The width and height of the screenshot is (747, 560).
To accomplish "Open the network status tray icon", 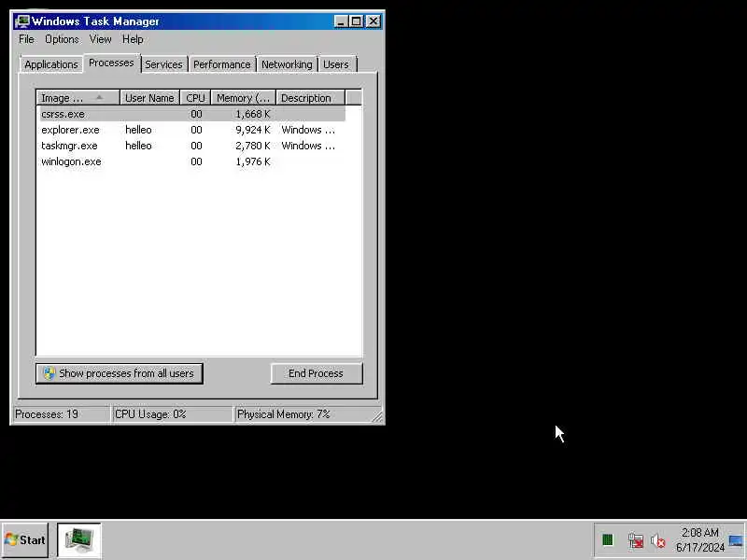I will point(636,540).
